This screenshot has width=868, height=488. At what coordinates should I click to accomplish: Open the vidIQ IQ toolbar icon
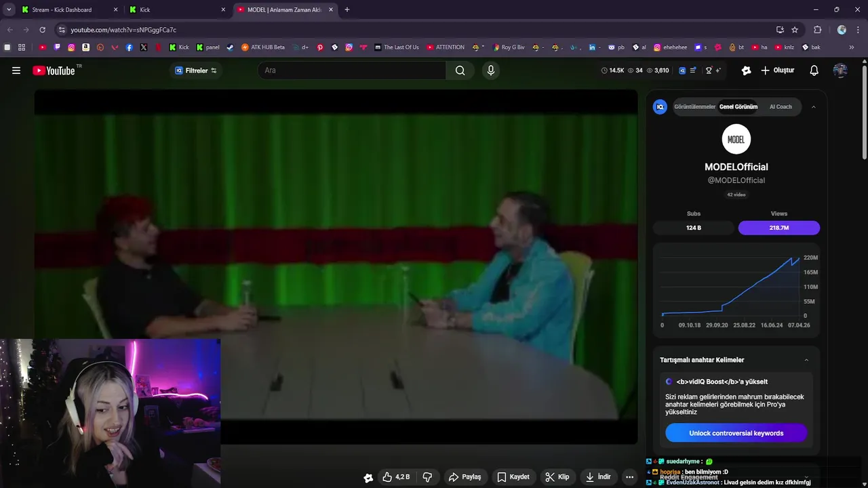click(683, 70)
